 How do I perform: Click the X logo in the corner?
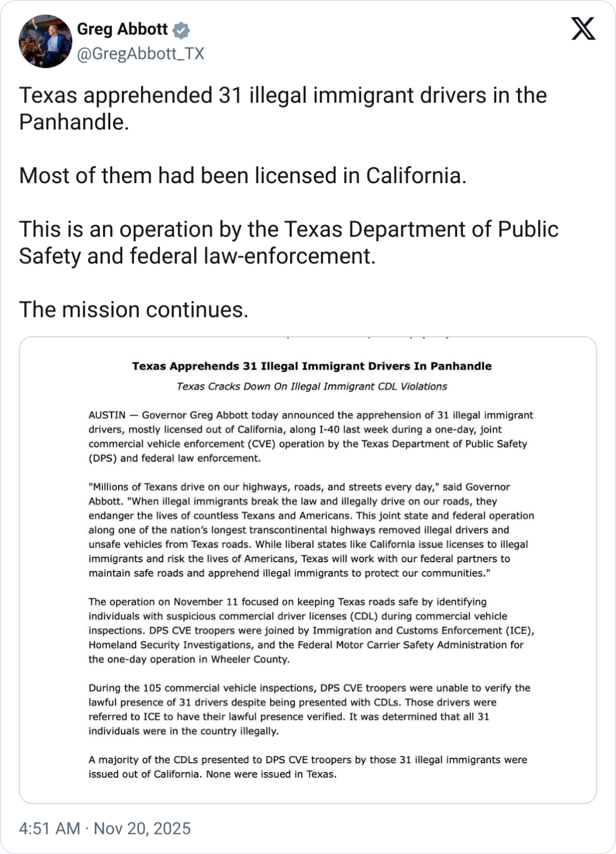[583, 28]
